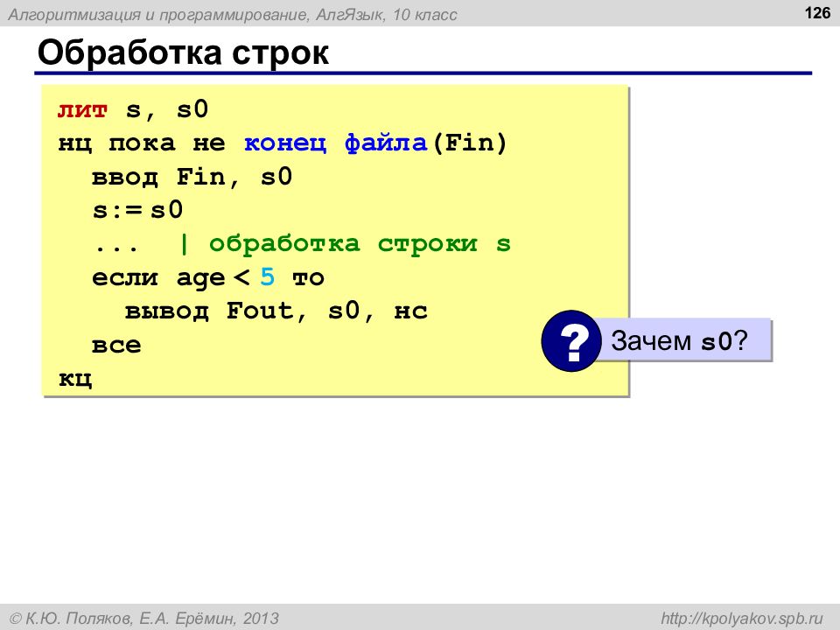Click the red keyword 'лит'
This screenshot has width=840, height=630.
coord(82,110)
